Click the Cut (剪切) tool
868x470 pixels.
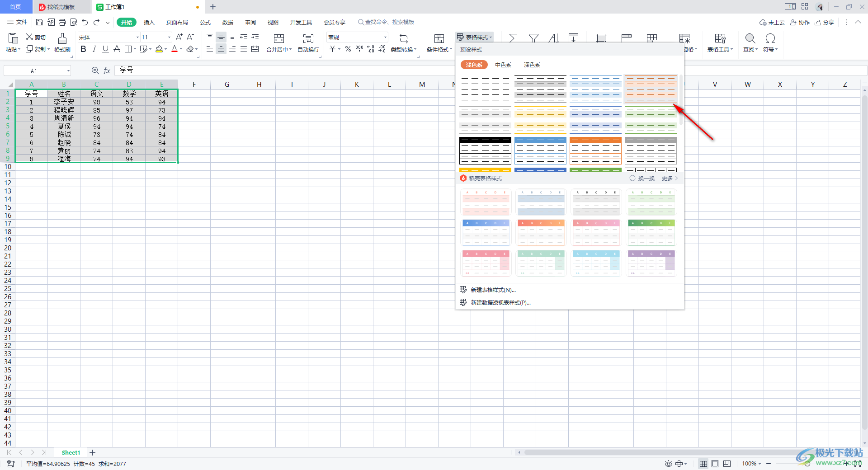tap(35, 37)
